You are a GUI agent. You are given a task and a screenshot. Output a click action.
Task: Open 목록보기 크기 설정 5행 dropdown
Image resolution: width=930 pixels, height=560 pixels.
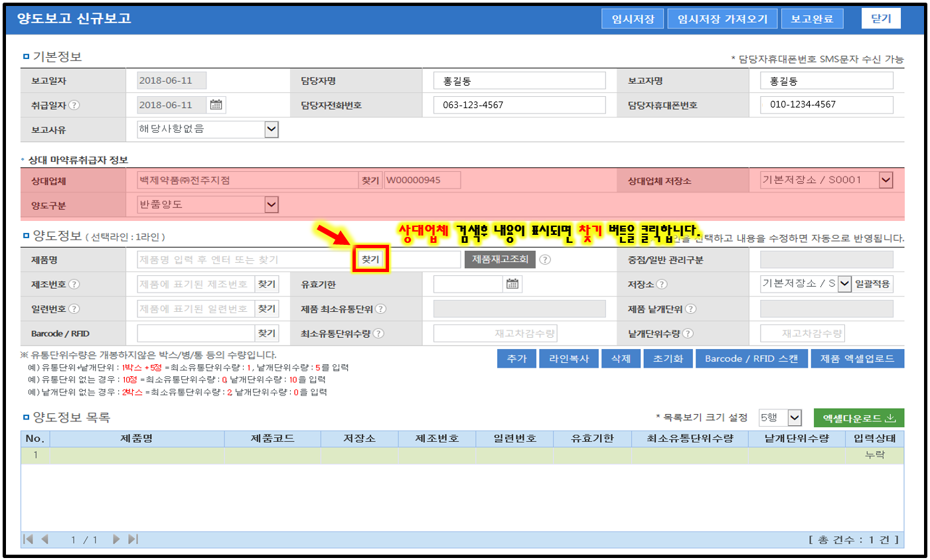tap(795, 418)
